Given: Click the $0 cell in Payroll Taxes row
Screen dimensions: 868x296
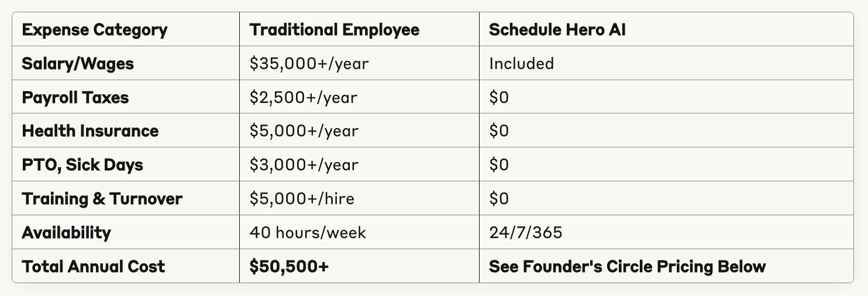Looking at the screenshot, I should click(499, 97).
